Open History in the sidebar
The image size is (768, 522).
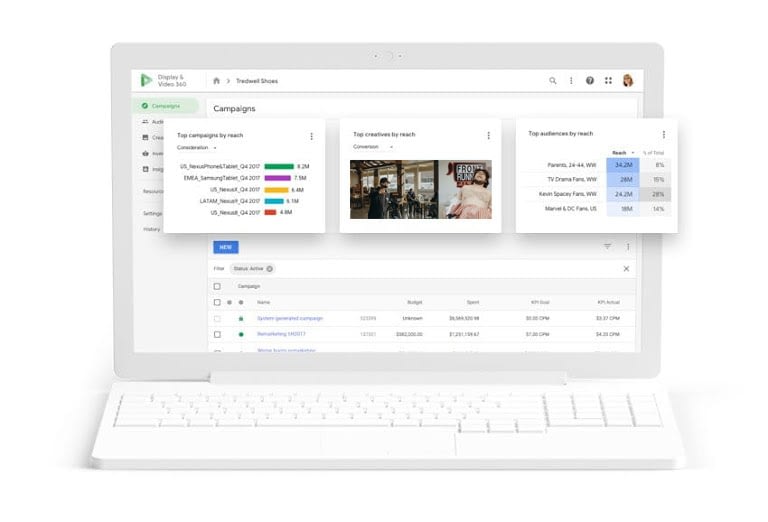pos(152,229)
